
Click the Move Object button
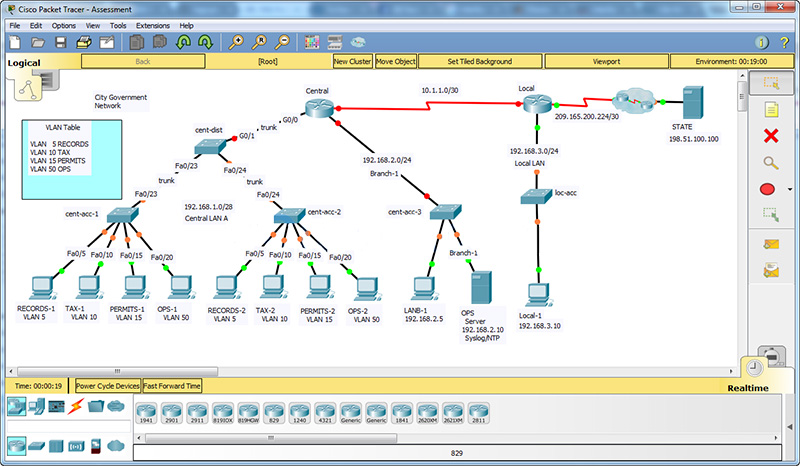click(x=396, y=61)
